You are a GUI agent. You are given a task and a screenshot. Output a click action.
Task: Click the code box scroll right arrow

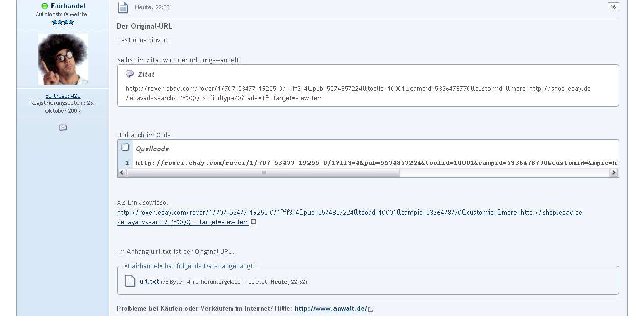tap(614, 173)
